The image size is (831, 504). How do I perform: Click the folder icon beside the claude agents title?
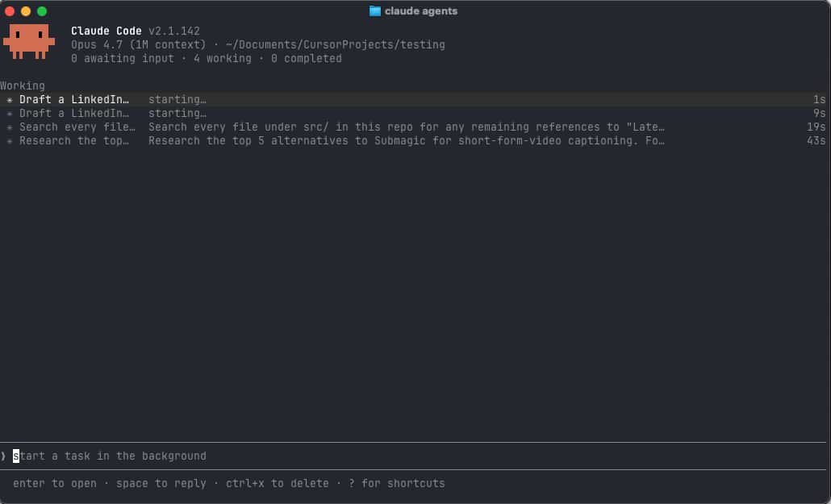coord(374,11)
